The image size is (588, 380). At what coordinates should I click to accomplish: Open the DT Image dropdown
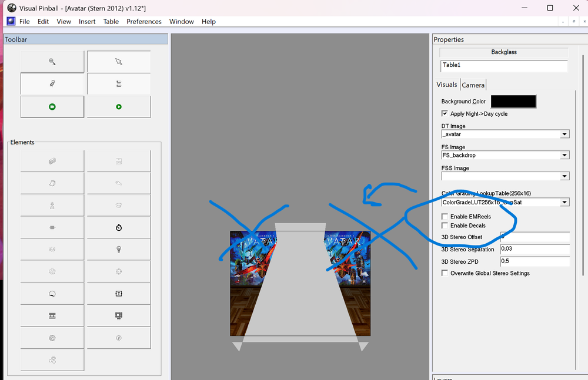[x=564, y=134]
